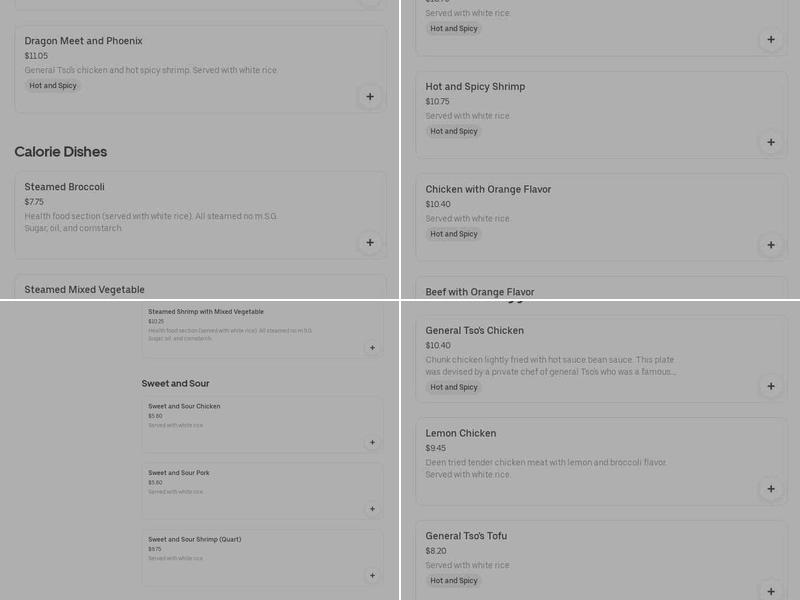Screen dimensions: 800x600
Task: Add General Tso's Chicken to cart
Action: coord(771,386)
